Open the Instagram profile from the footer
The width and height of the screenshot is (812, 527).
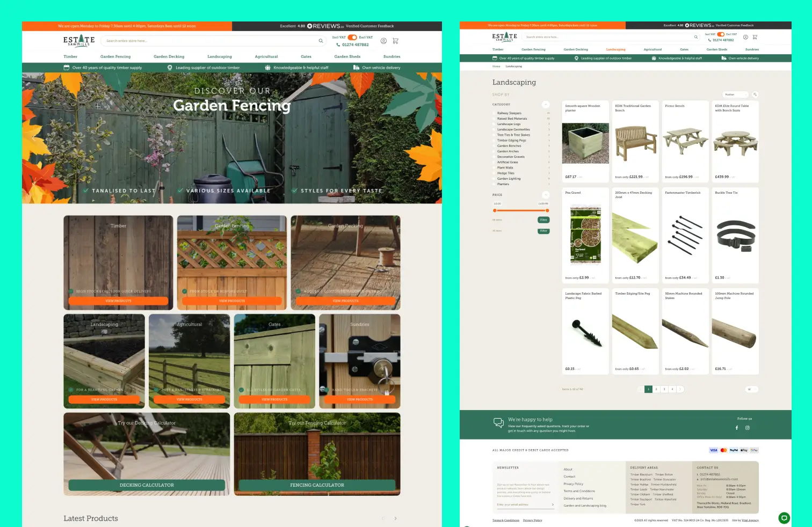click(x=747, y=428)
